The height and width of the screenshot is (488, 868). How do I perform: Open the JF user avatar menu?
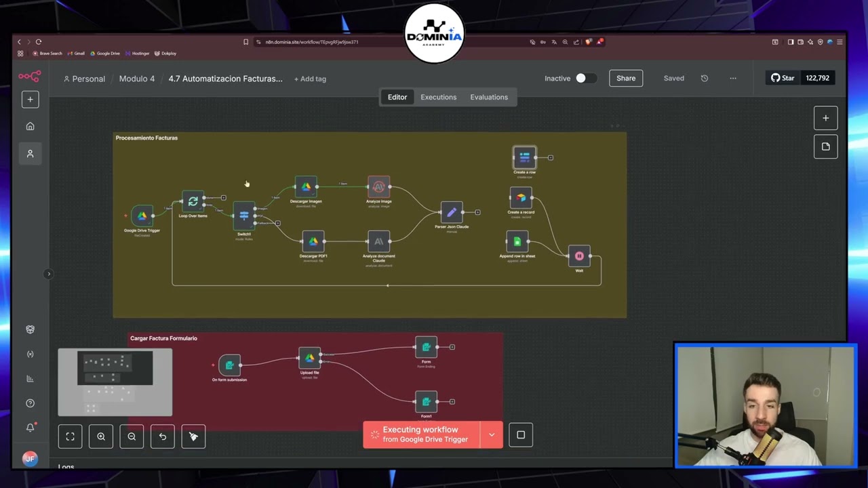[30, 459]
